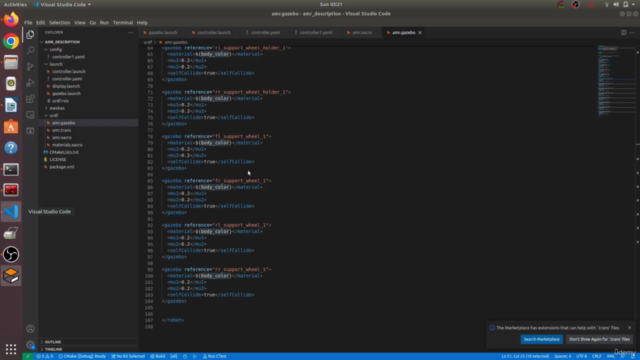Click the remote indicator in status bar
This screenshot has width=640, height=360.
pyautogui.click(x=28, y=356)
